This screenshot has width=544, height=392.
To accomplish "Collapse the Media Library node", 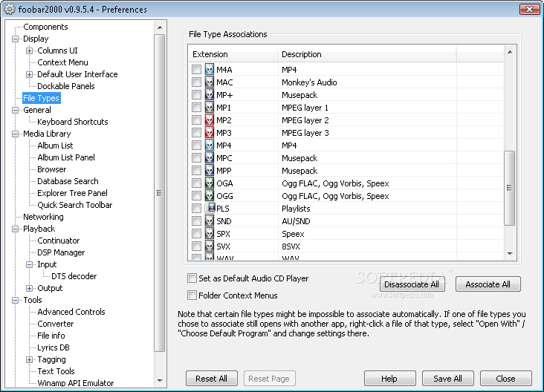I will click(16, 134).
